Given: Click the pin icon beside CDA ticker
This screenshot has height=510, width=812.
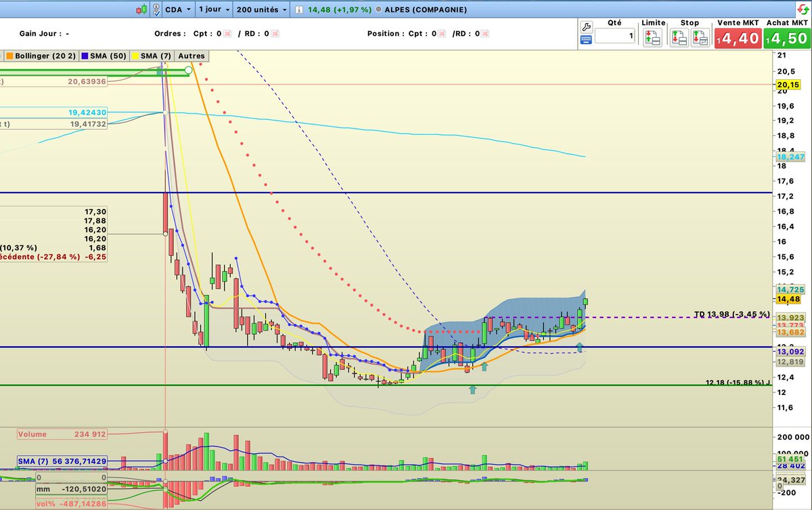Looking at the screenshot, I should [157, 9].
